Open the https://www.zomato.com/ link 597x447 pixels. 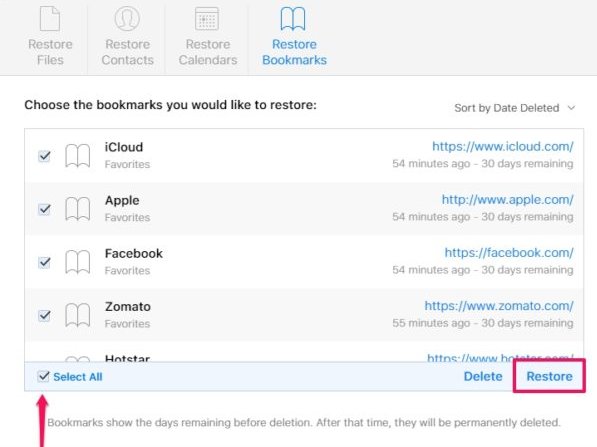click(499, 306)
